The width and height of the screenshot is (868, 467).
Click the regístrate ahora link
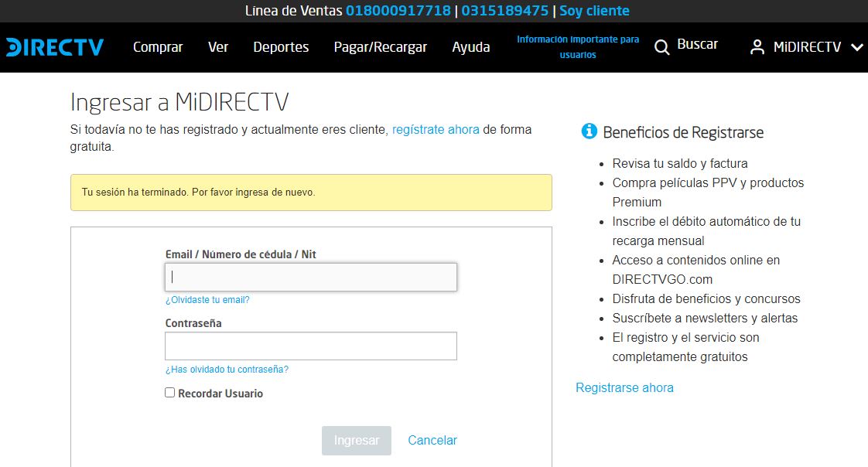436,129
